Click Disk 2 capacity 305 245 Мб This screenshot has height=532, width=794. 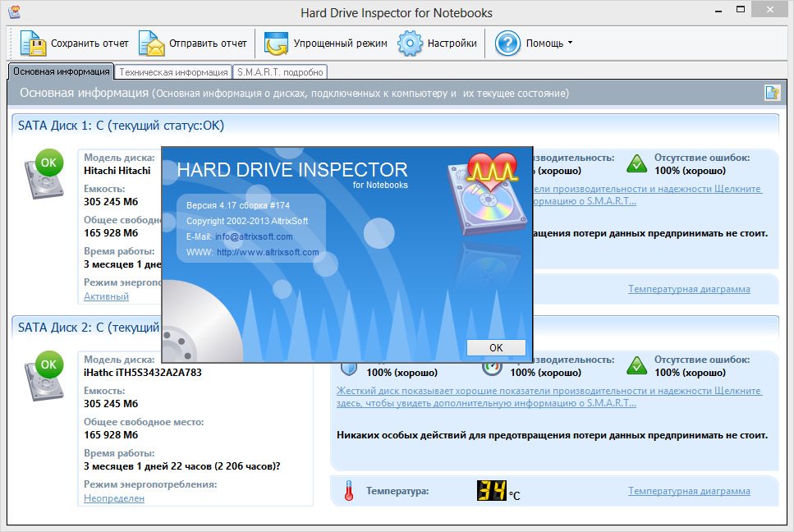tap(111, 404)
